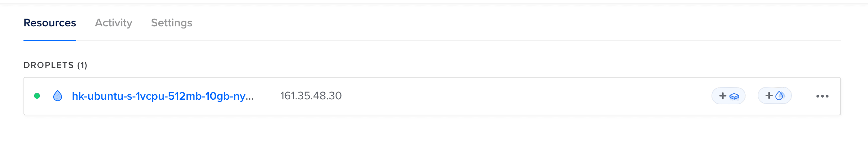Click the add droplet icon button
This screenshot has height=141, width=868.
point(774,96)
